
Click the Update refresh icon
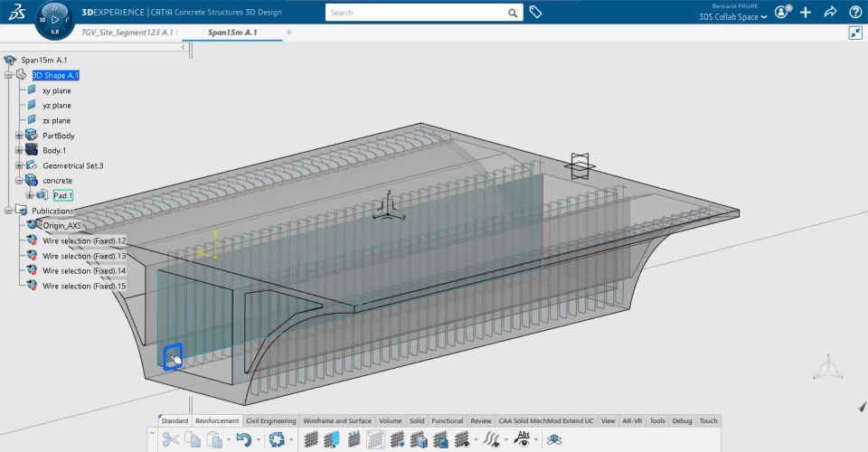pos(278,439)
